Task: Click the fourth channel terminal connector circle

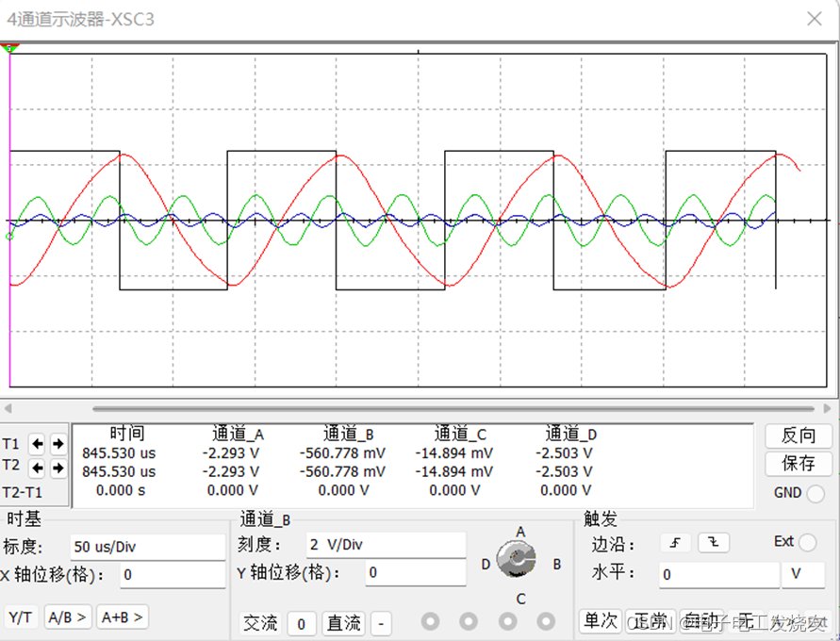Action: tap(546, 622)
